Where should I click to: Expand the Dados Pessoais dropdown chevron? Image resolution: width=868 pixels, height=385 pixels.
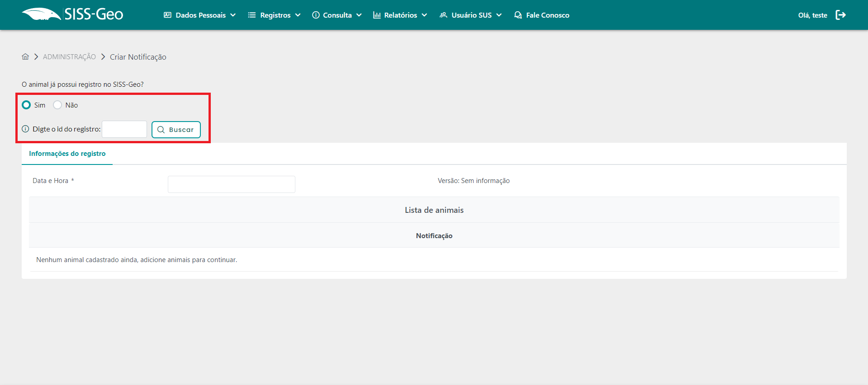coord(233,15)
